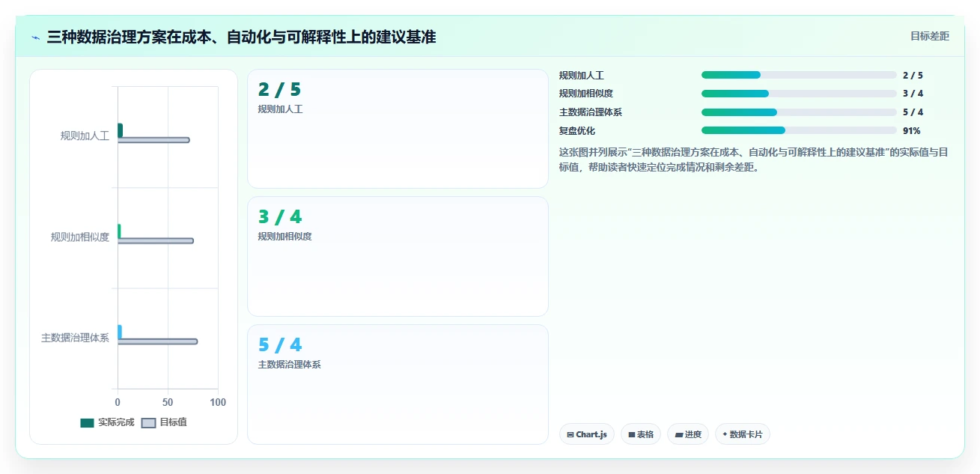
Task: Select the description paragraph below the progress list
Action: pos(754,159)
